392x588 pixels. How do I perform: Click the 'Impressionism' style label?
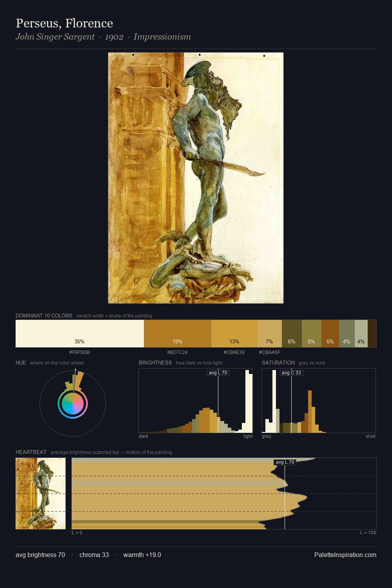click(x=162, y=37)
